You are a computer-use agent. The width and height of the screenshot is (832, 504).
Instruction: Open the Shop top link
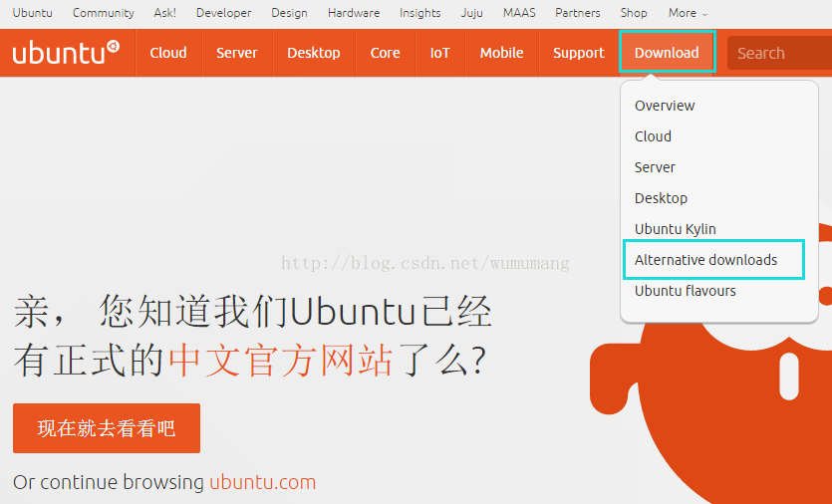634,13
